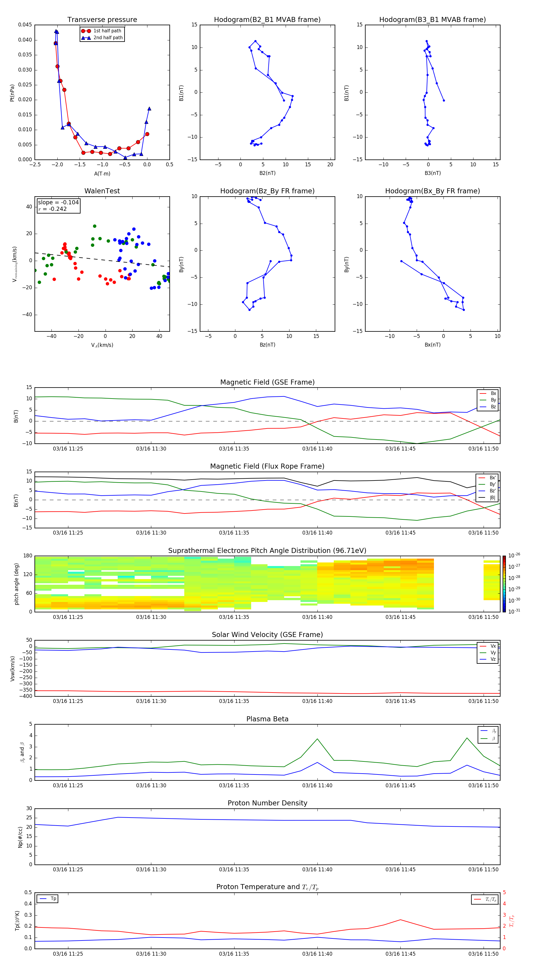This screenshot has height=980, width=535.
Task: Click the 'A(T·m)' x-axis label
Action: [x=102, y=174]
